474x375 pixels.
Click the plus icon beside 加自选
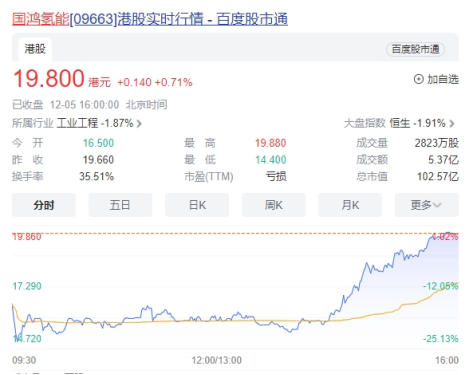click(x=418, y=79)
